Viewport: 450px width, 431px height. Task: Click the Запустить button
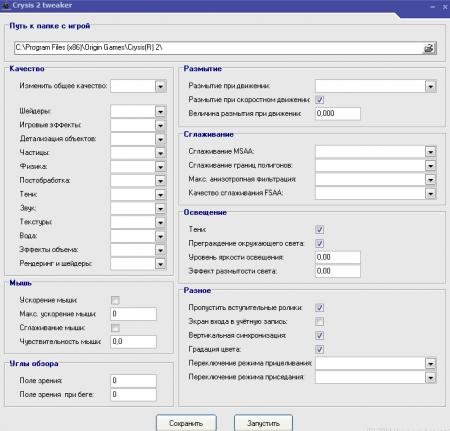pyautogui.click(x=263, y=423)
